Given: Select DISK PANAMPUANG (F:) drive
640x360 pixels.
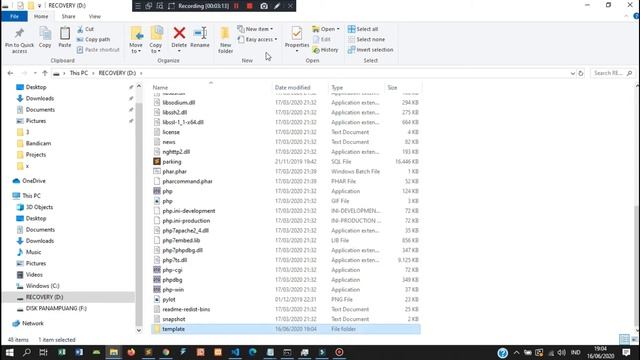Looking at the screenshot, I should pyautogui.click(x=56, y=309).
